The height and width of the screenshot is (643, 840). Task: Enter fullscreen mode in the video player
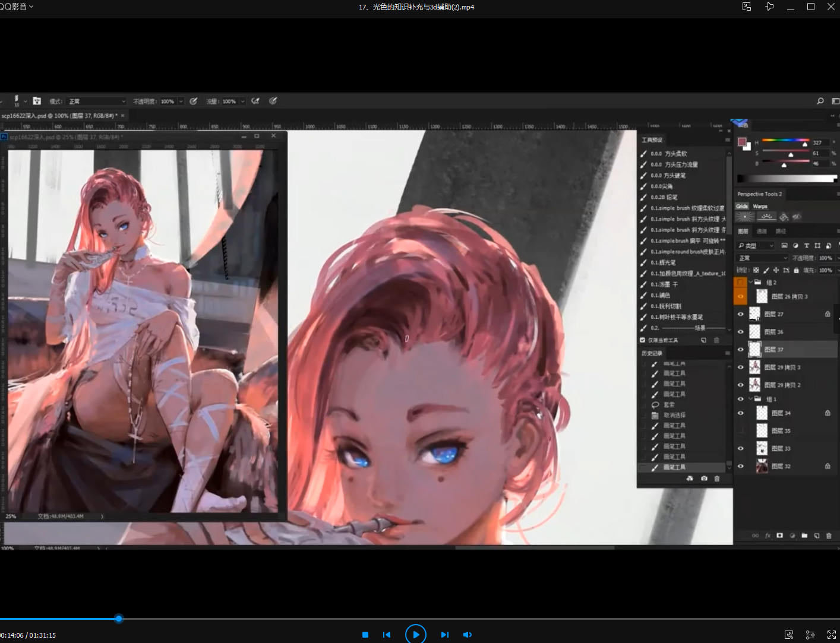(831, 635)
